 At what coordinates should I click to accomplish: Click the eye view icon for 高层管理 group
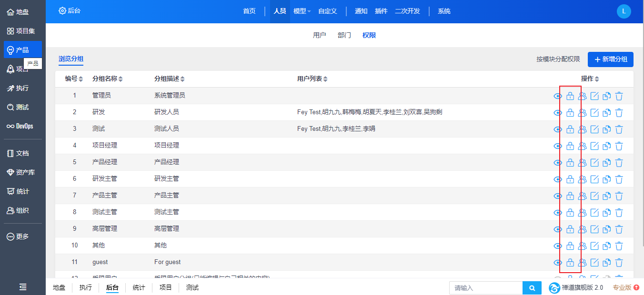(558, 229)
